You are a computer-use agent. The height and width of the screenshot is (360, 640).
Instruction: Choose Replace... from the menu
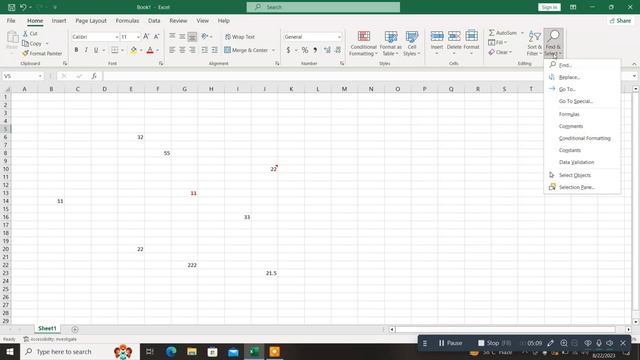tap(582, 77)
